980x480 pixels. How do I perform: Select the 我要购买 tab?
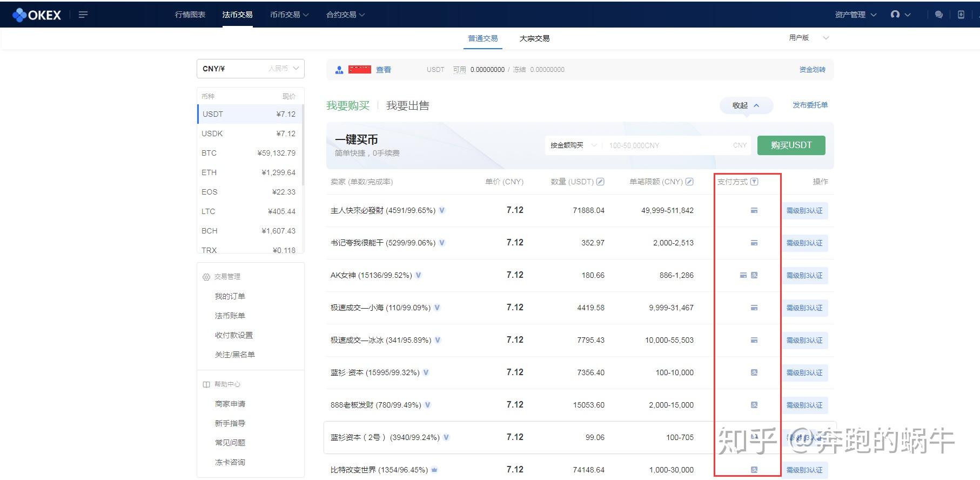pyautogui.click(x=348, y=105)
